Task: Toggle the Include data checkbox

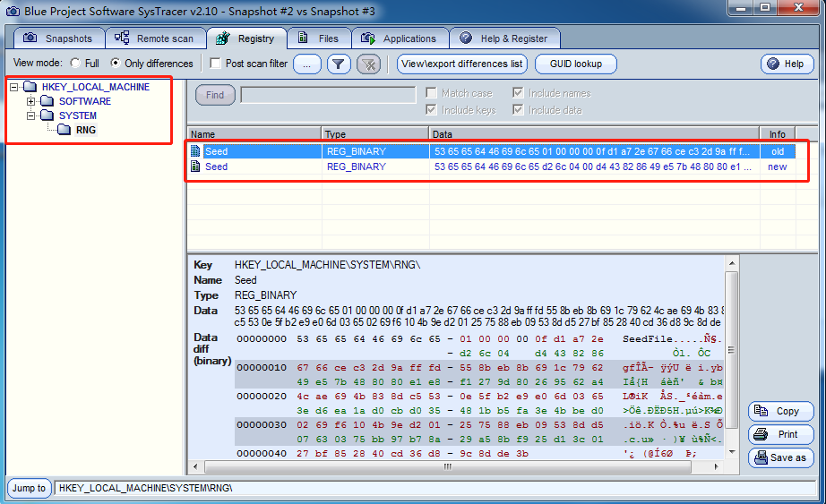Action: [519, 109]
